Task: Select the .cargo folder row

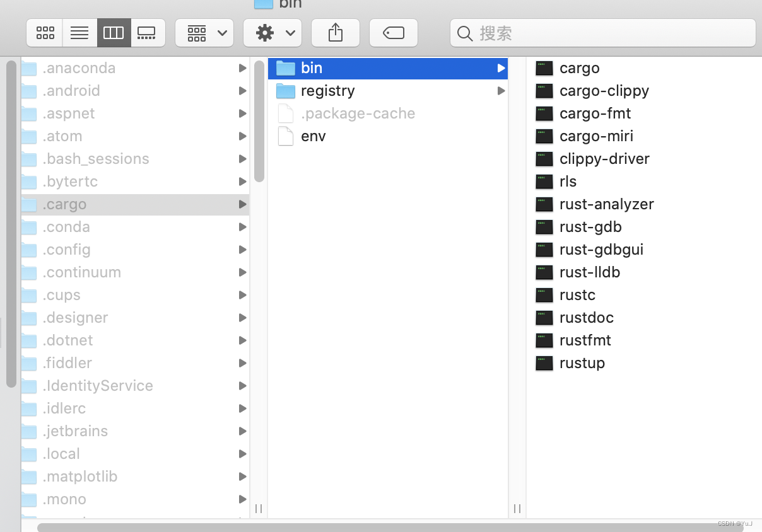Action: (x=135, y=204)
